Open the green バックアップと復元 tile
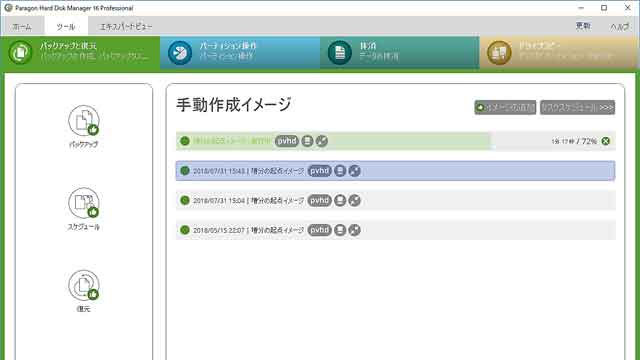Image resolution: width=640 pixels, height=360 pixels. click(80, 53)
